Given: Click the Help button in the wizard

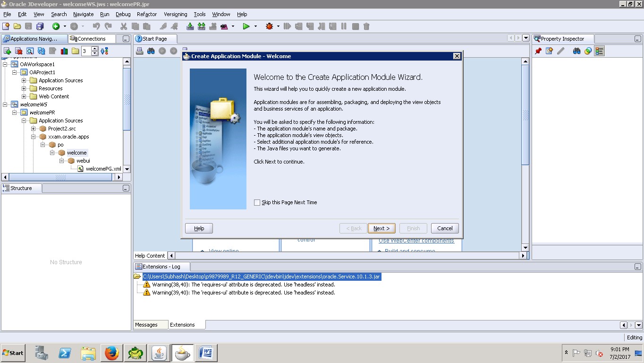Looking at the screenshot, I should click(198, 228).
